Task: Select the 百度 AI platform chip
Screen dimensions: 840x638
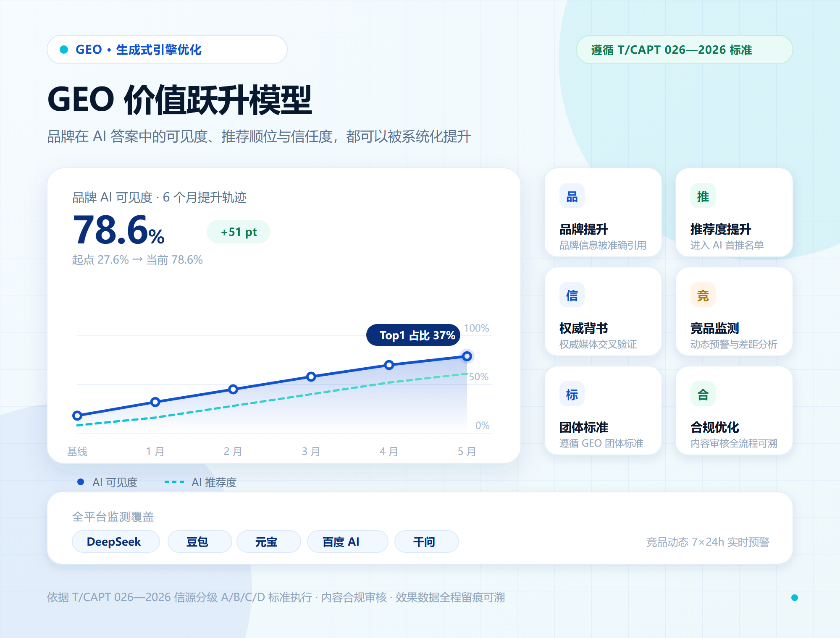Action: (x=348, y=541)
